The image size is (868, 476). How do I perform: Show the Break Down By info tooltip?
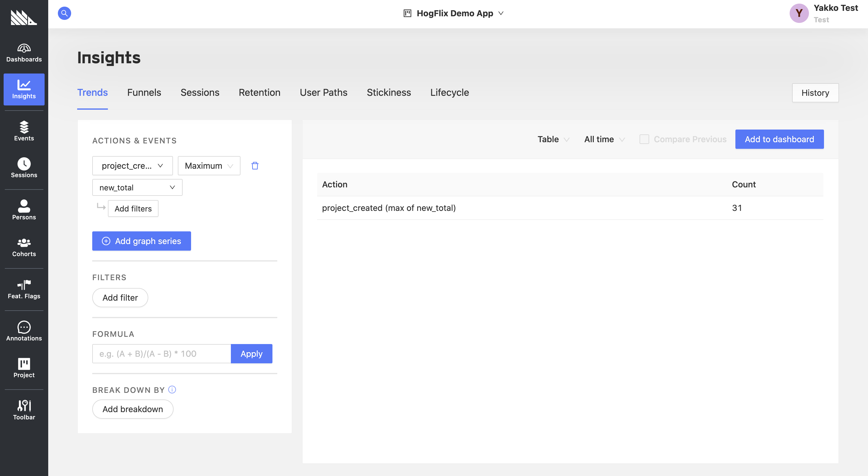click(x=172, y=390)
